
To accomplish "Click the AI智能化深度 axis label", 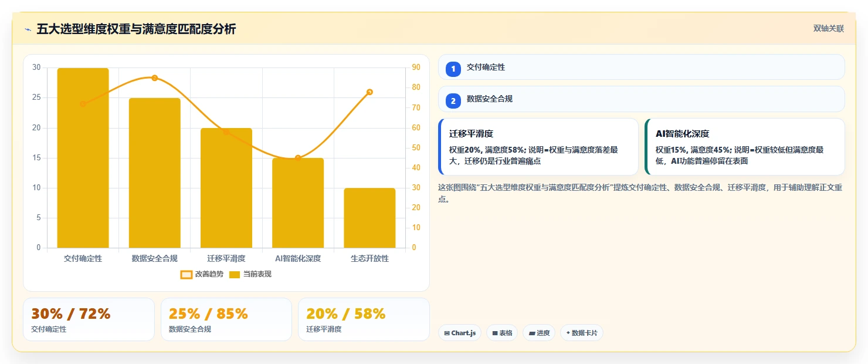I will [298, 258].
